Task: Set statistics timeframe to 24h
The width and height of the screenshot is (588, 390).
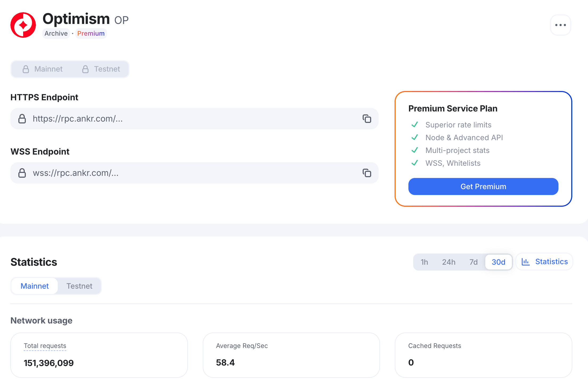Action: click(449, 262)
